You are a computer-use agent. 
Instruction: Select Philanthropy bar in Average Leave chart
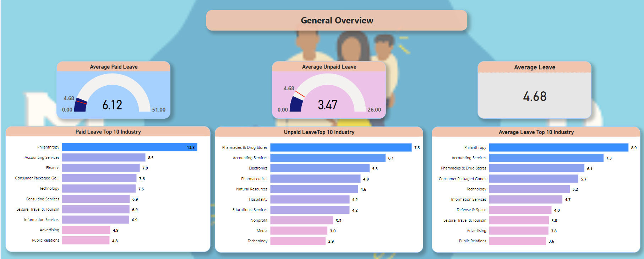[558, 147]
